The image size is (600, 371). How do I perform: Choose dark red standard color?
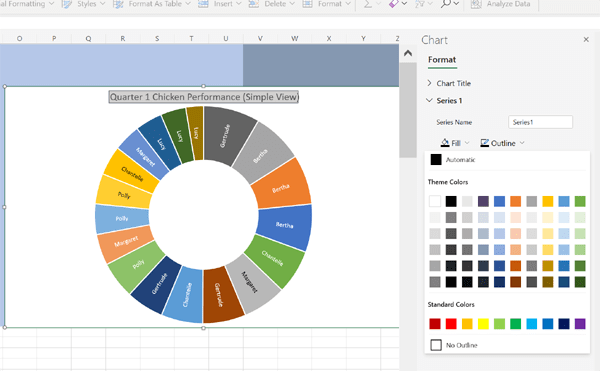(435, 324)
